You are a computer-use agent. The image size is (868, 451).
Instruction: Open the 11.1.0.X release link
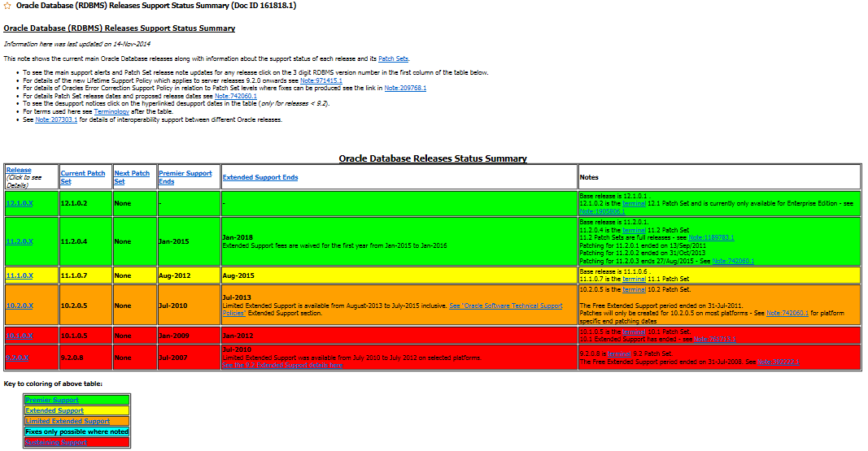click(x=20, y=275)
